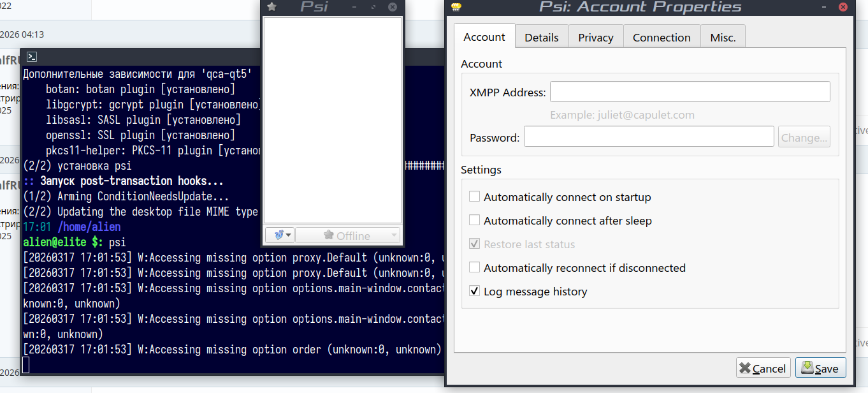Screen dimensions: 868x393
Task: Open the Connection tab
Action: pyautogui.click(x=661, y=38)
